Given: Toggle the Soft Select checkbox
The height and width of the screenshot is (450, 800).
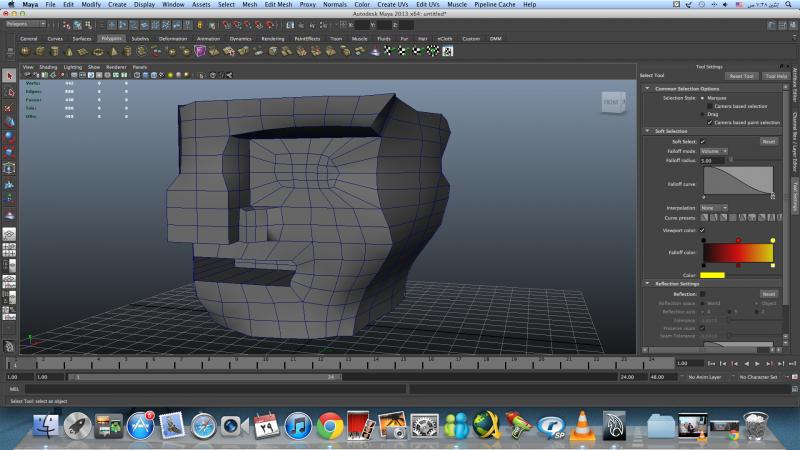Looking at the screenshot, I should 703,142.
